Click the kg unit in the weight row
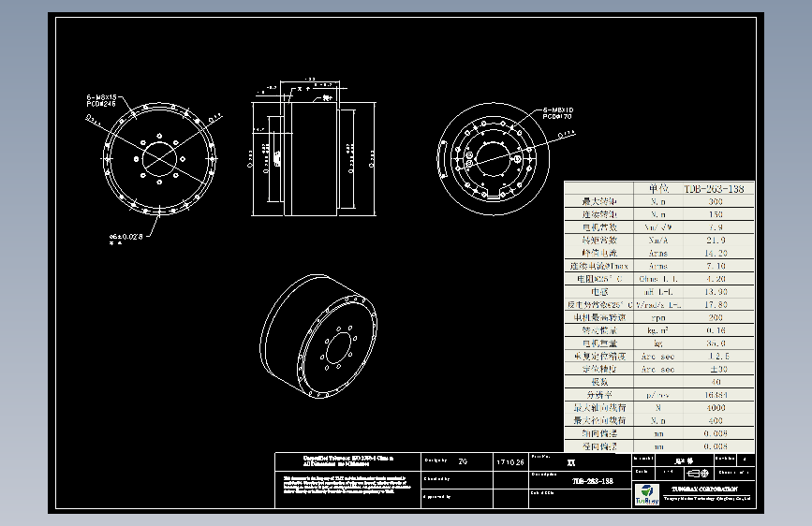Viewport: 812px width, 526px height. 658,343
